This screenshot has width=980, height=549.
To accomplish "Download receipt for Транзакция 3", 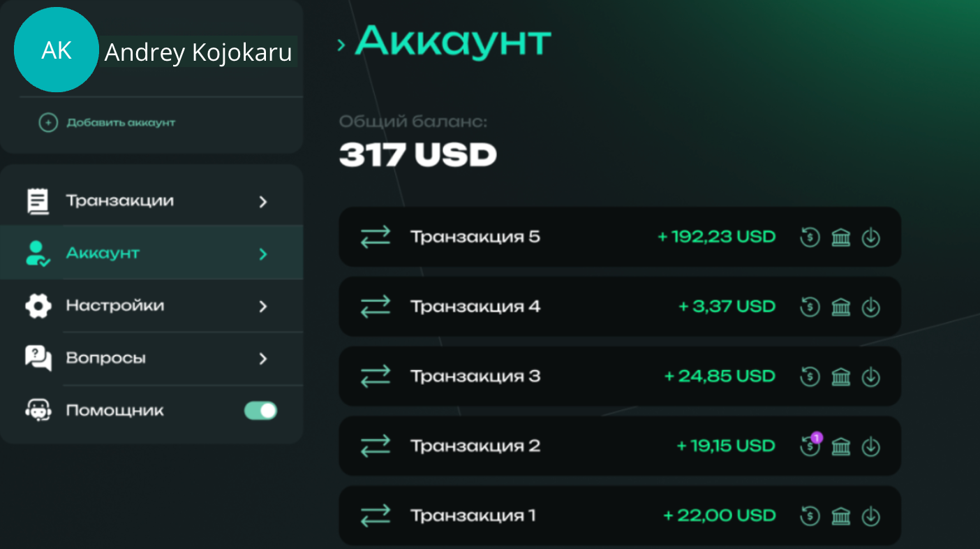I will click(870, 377).
